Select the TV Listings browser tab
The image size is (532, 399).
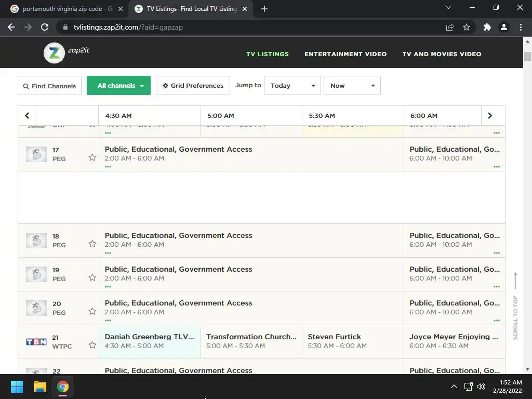(x=190, y=9)
